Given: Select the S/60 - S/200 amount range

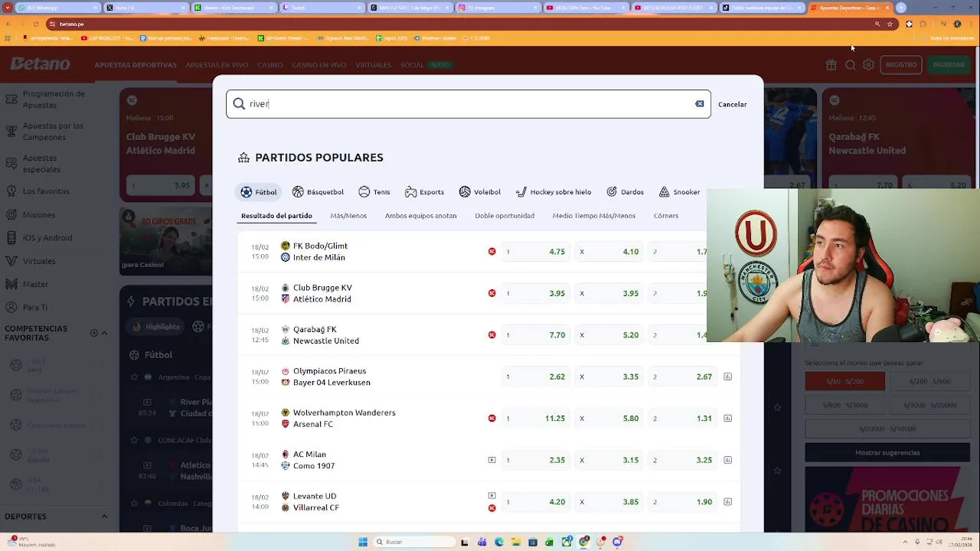Looking at the screenshot, I should point(844,381).
